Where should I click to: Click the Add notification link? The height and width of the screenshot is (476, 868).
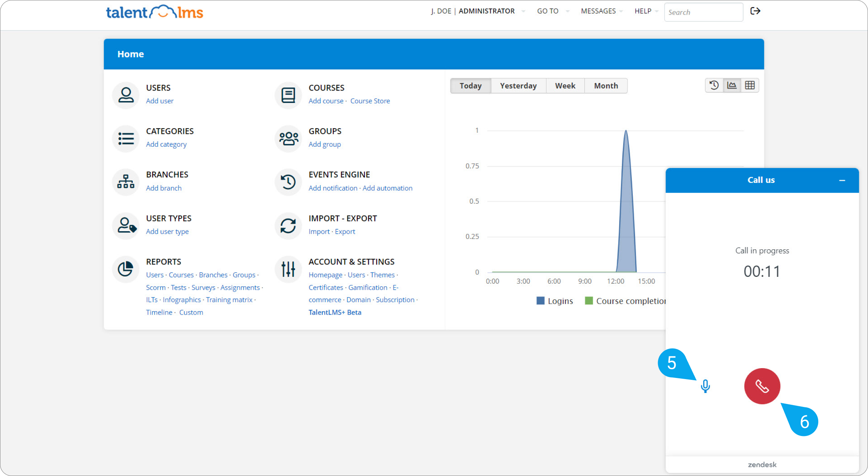coord(333,188)
